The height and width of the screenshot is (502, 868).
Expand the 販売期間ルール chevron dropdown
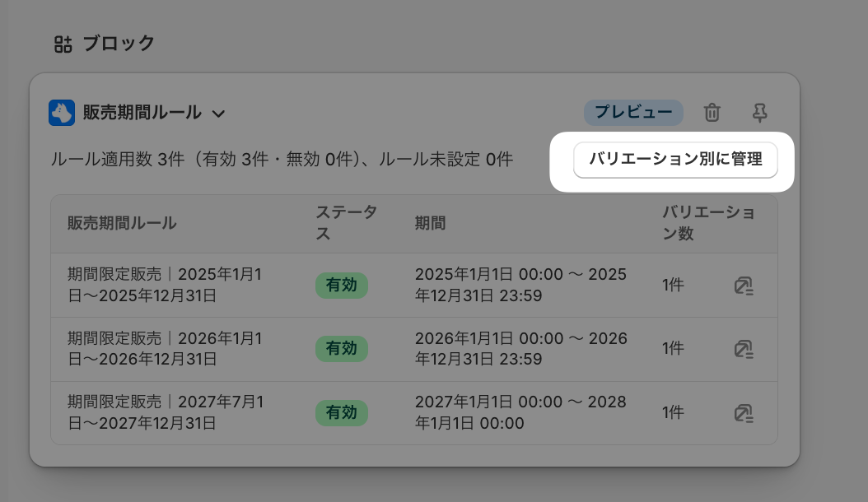219,114
